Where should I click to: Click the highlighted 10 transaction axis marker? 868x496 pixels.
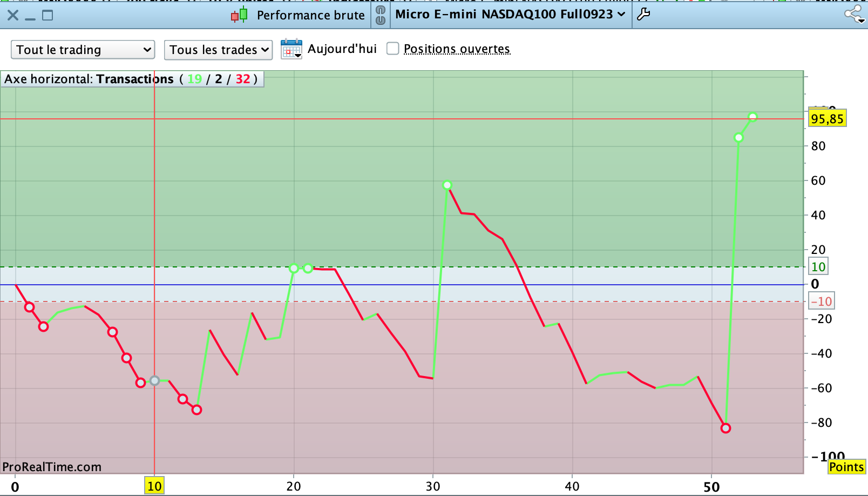coord(154,486)
